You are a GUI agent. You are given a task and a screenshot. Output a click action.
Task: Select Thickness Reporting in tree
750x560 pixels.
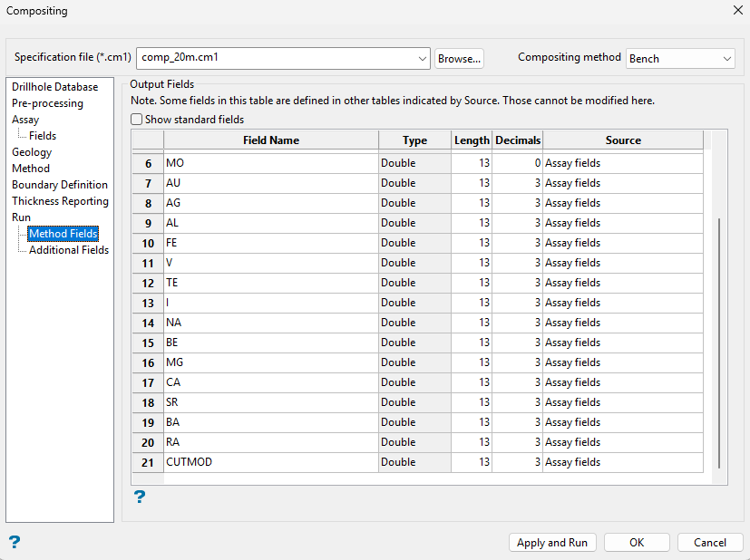60,200
